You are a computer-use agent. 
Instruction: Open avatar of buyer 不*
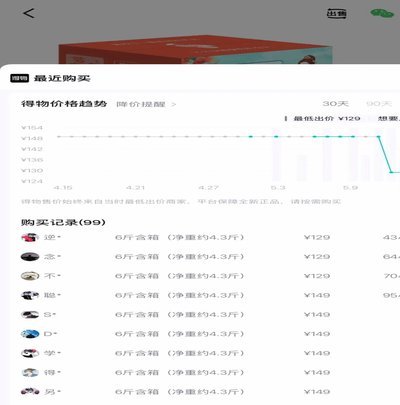[x=30, y=276]
